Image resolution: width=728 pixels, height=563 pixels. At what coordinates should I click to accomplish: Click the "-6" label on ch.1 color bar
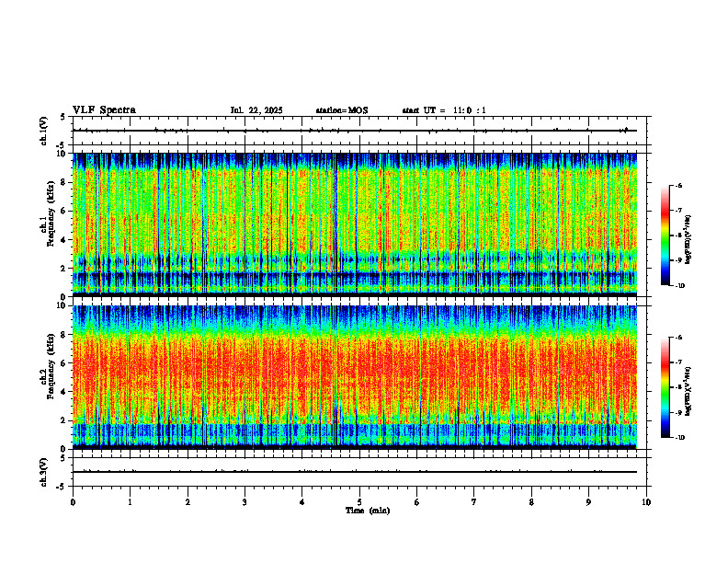678,185
